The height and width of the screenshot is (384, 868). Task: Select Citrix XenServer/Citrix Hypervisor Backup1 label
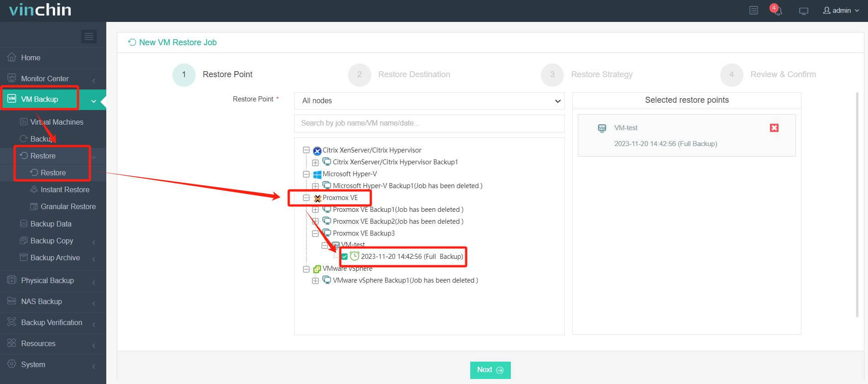(x=395, y=162)
